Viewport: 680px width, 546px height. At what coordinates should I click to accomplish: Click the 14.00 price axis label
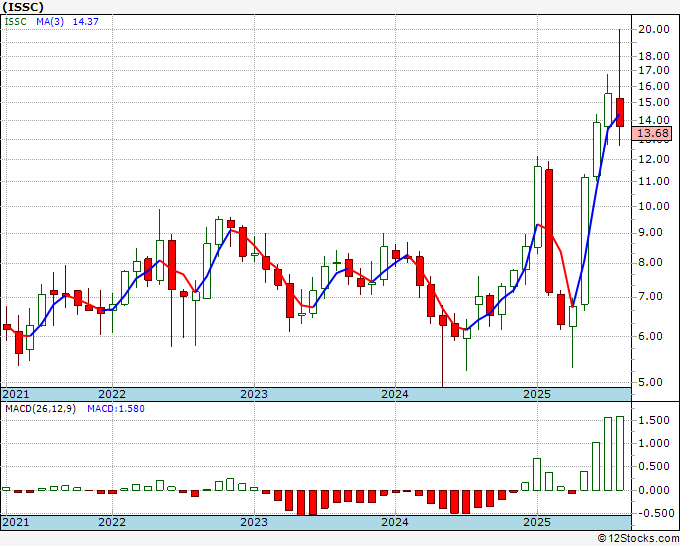[654, 120]
